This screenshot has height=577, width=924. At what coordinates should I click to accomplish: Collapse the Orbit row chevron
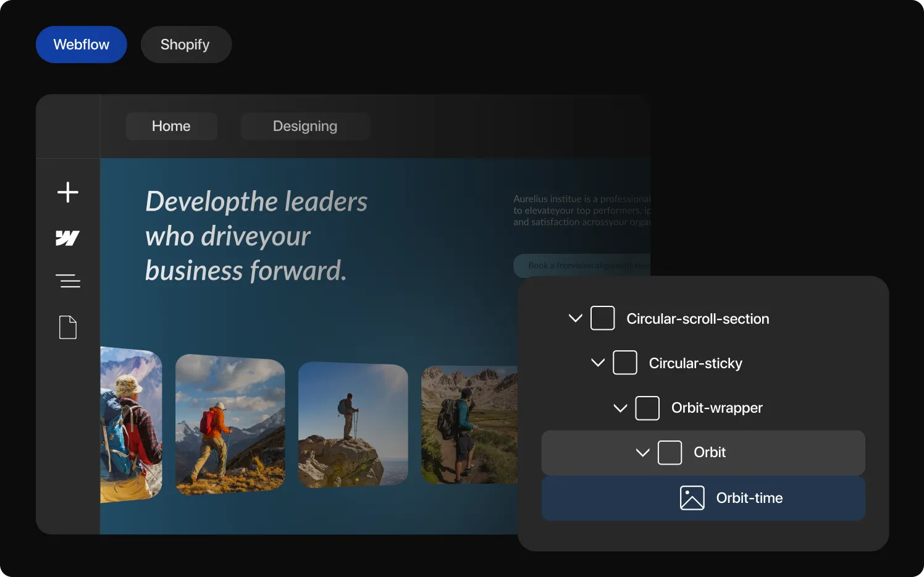(x=642, y=452)
